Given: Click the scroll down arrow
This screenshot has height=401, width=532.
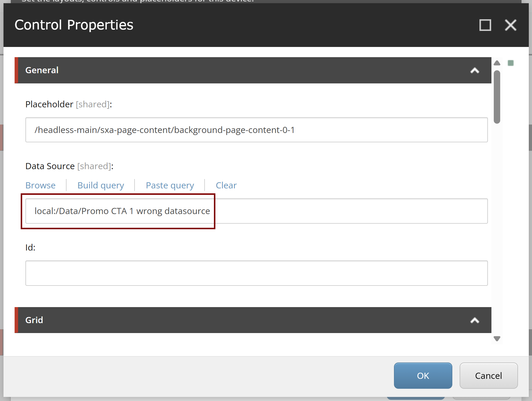Looking at the screenshot, I should click(x=497, y=339).
